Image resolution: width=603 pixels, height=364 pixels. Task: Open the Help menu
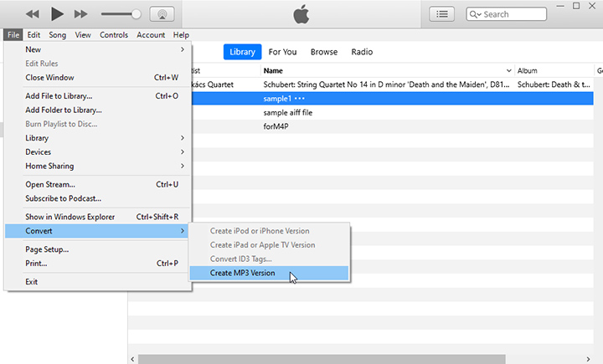[181, 35]
